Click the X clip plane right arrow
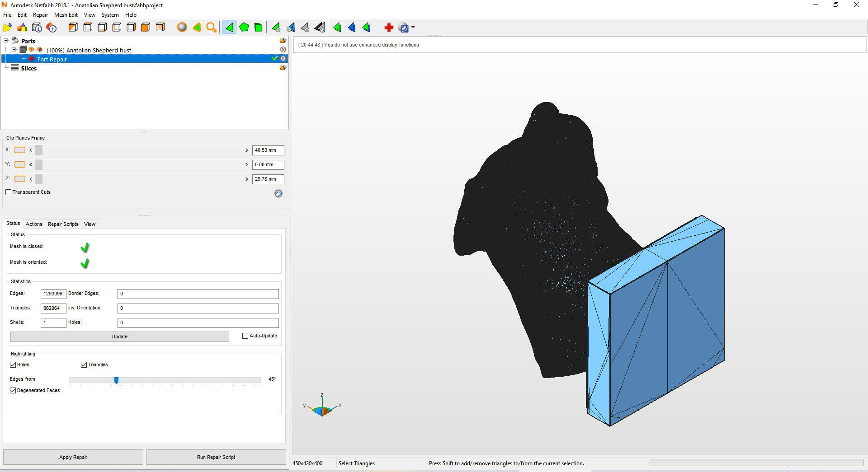This screenshot has height=472, width=868. 247,150
